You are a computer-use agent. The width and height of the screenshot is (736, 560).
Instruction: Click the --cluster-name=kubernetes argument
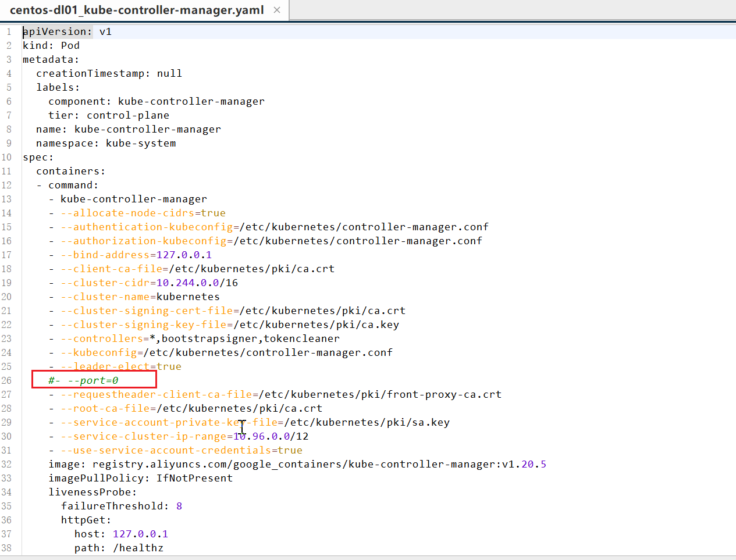point(140,297)
